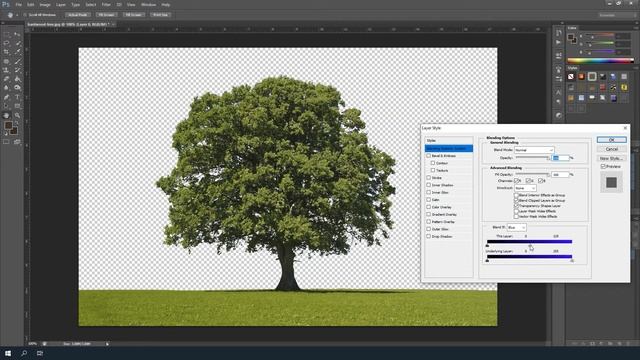
Task: Enable the Gradient Overlay checkbox
Action: tap(429, 214)
